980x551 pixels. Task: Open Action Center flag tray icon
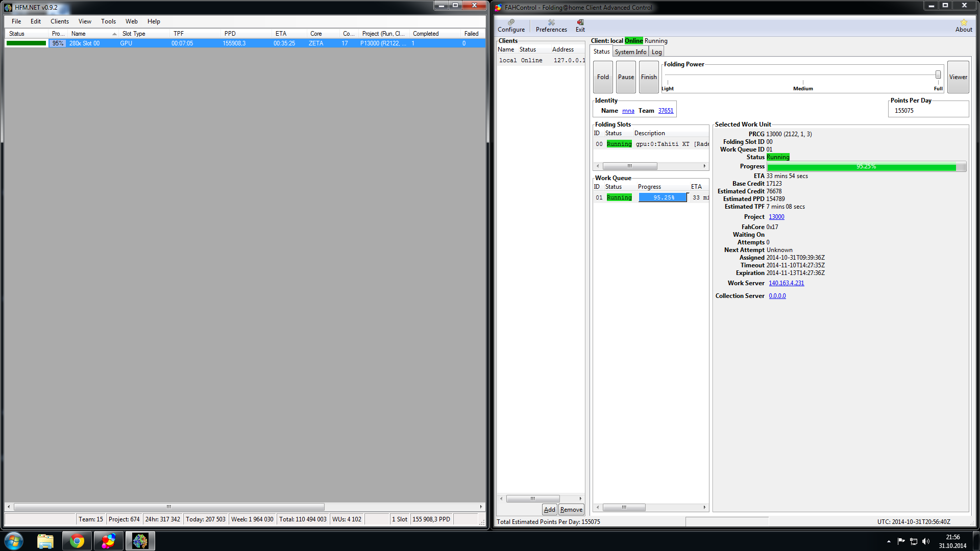point(901,541)
